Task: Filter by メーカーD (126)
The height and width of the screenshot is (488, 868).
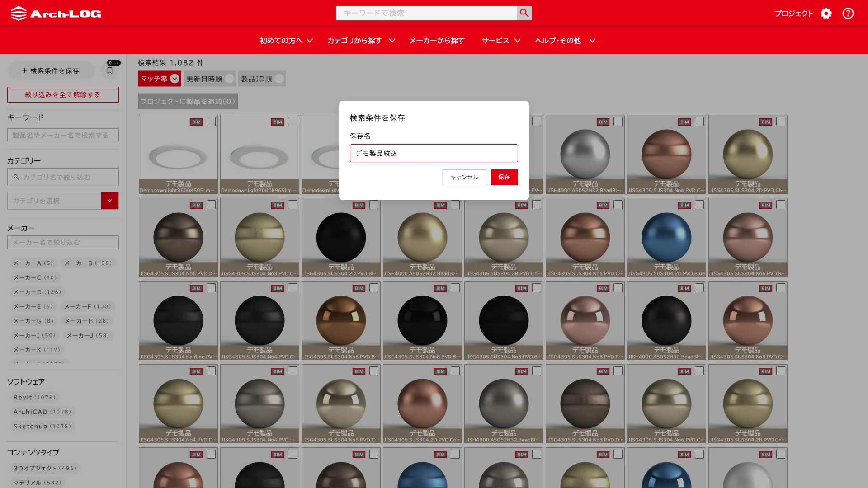Action: click(37, 292)
